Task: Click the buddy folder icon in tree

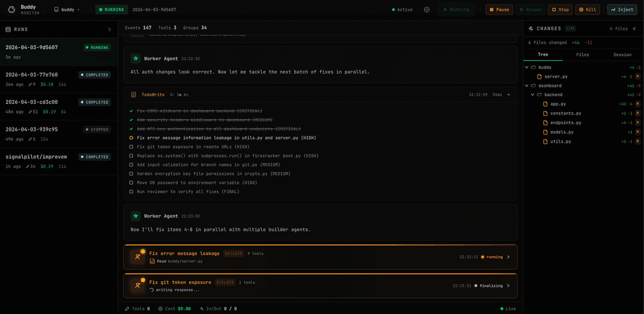Action: click(534, 67)
